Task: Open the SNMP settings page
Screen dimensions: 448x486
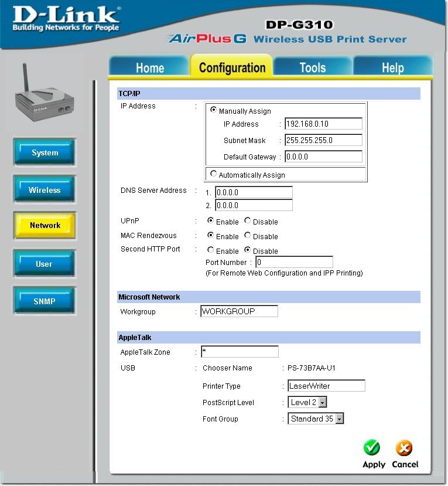Action: 45,301
